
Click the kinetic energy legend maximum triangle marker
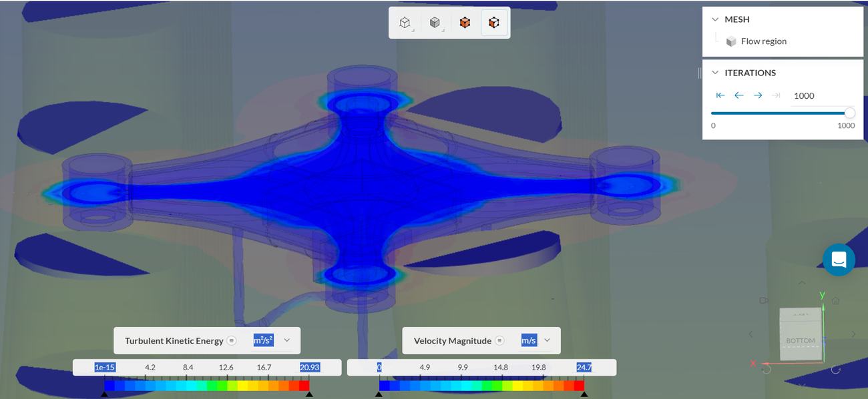[x=310, y=394]
